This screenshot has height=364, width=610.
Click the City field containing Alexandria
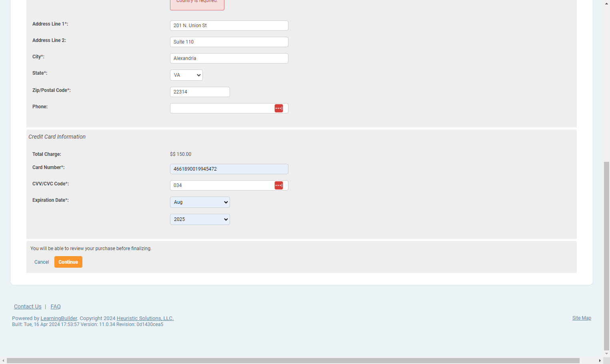click(x=229, y=58)
